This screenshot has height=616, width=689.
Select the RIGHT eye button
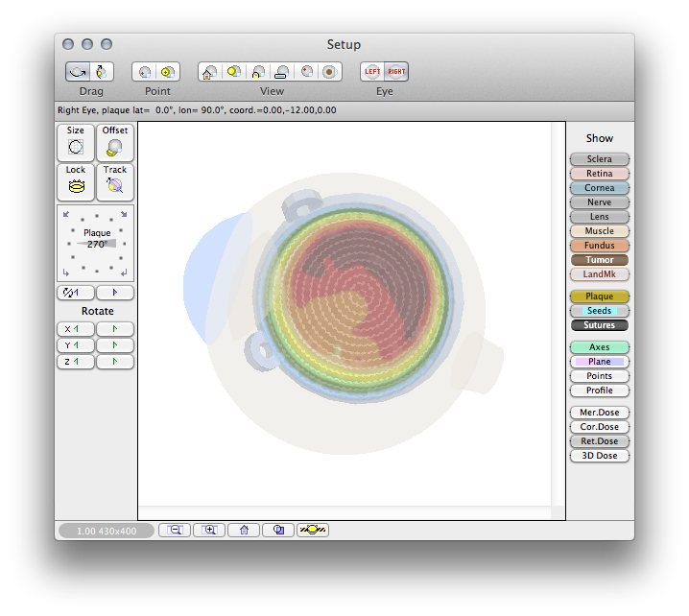396,72
